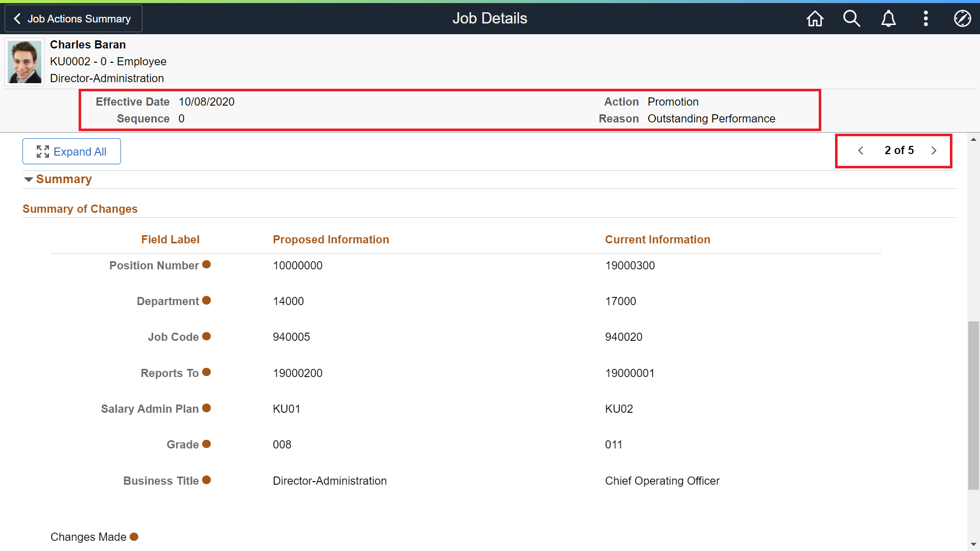980x551 pixels.
Task: Click the scrollbar down arrow
Action: point(973,545)
